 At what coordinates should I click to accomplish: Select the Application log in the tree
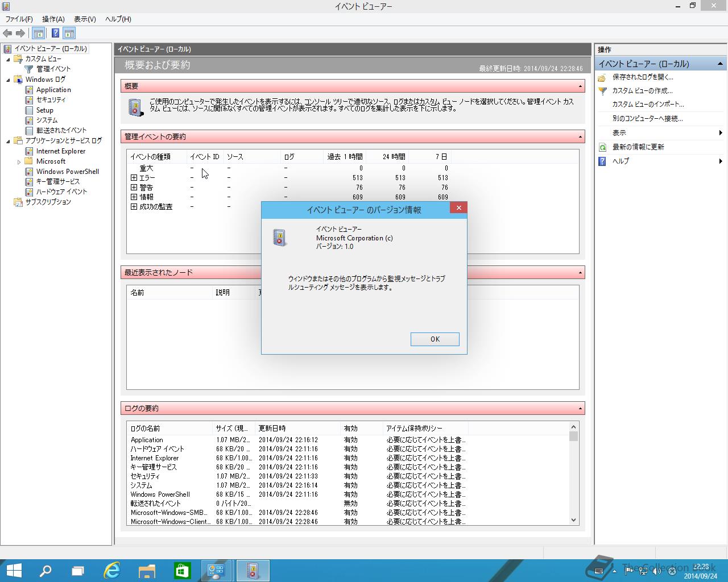pos(53,90)
